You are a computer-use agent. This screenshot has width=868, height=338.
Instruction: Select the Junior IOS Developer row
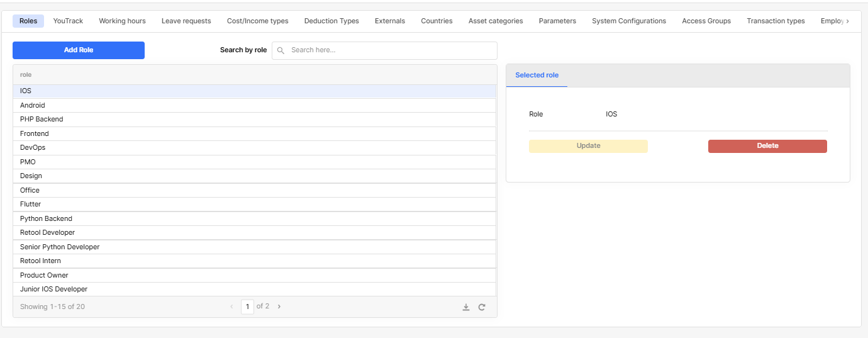pos(53,290)
